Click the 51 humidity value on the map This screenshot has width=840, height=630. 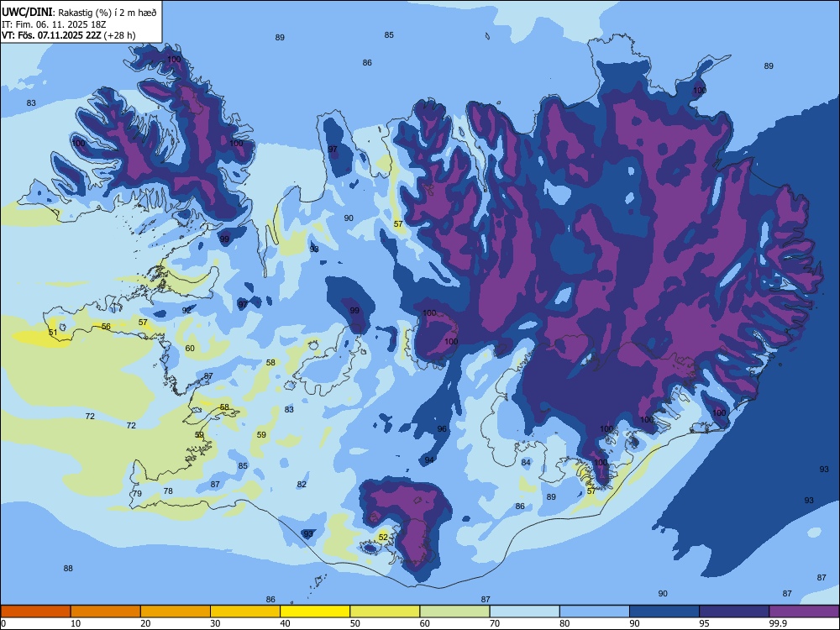[x=52, y=333]
